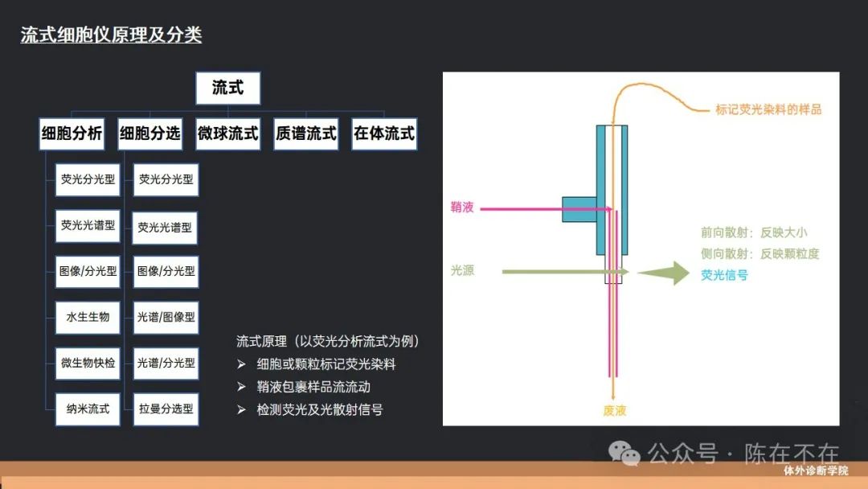Image resolution: width=868 pixels, height=489 pixels.
Task: Click the 纳米流式 box
Action: click(x=88, y=409)
